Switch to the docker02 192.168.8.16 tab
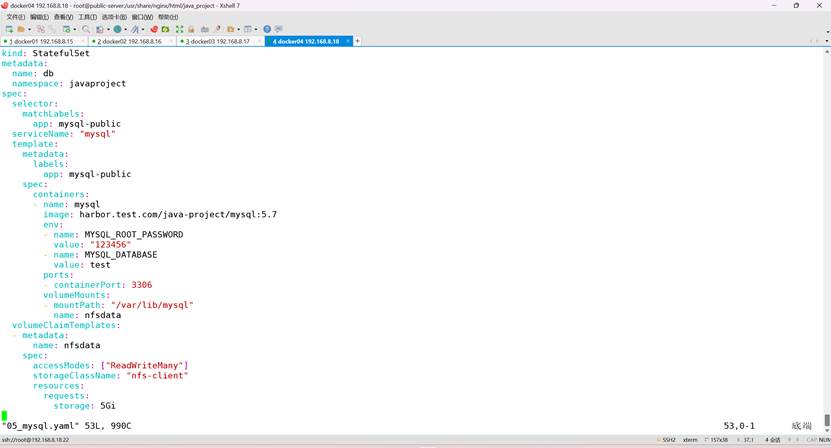Image resolution: width=831 pixels, height=448 pixels. 130,41
